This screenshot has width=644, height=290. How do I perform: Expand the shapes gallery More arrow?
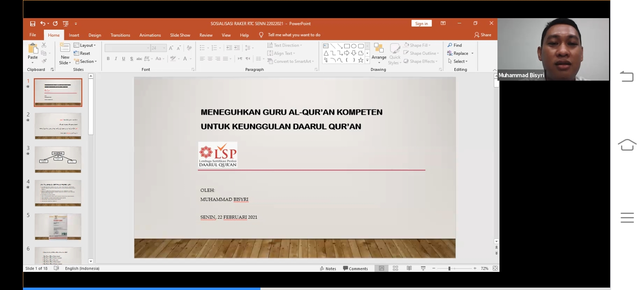click(x=367, y=60)
